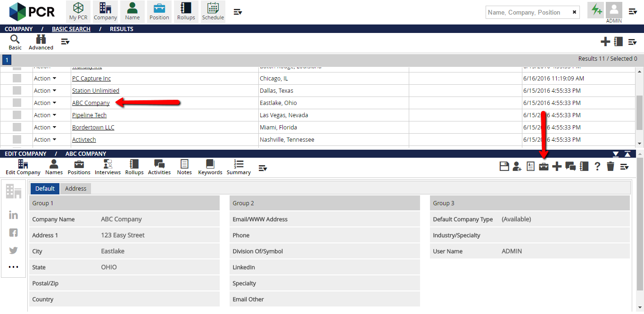Screen dimensions: 644x314
Task: Maximize the Edit Company panel upward
Action: tap(627, 154)
